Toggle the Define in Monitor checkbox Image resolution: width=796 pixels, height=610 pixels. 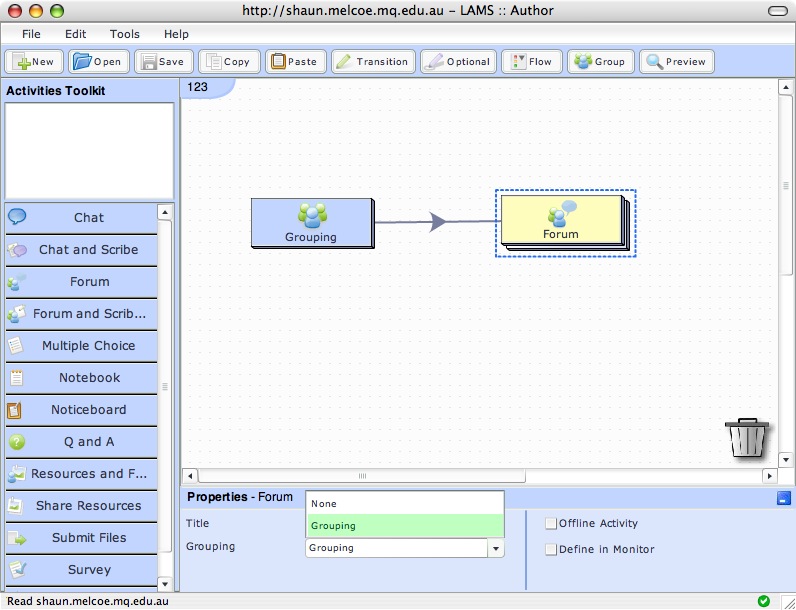click(551, 549)
